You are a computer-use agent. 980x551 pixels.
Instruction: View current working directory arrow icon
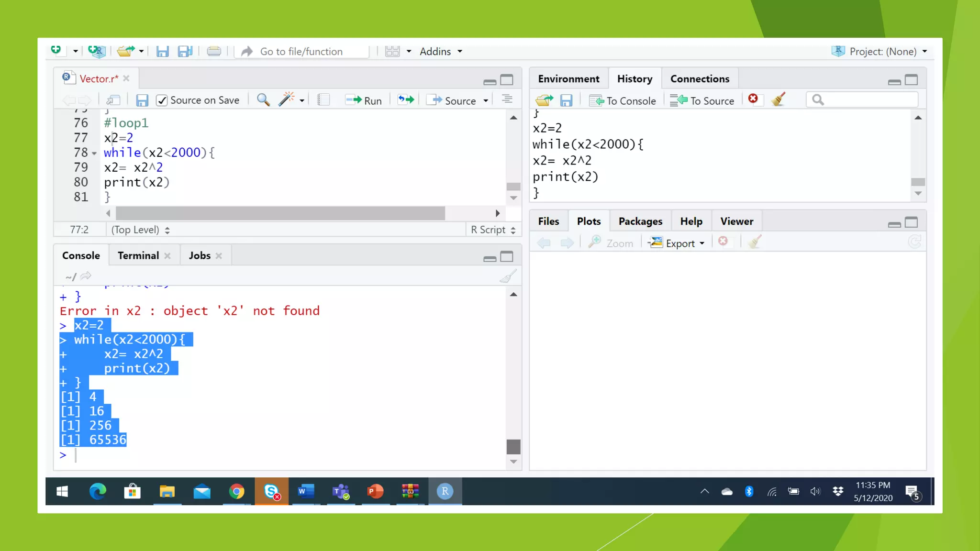tap(86, 276)
